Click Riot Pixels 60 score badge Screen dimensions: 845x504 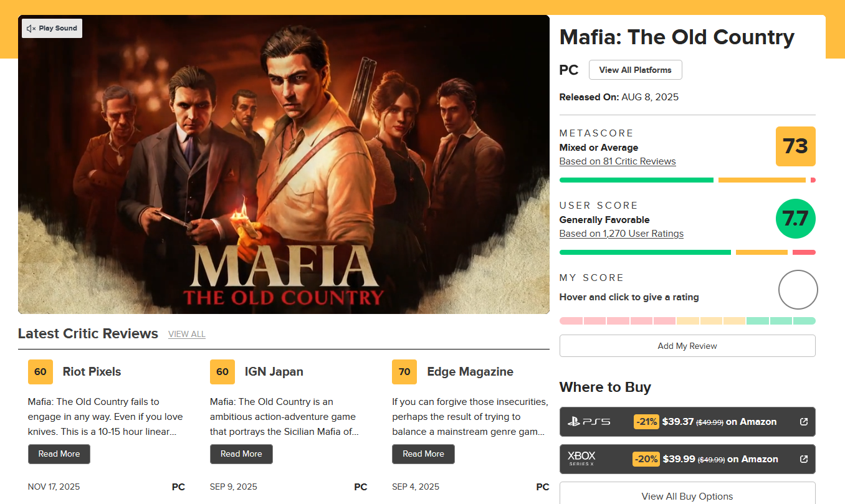(x=41, y=372)
